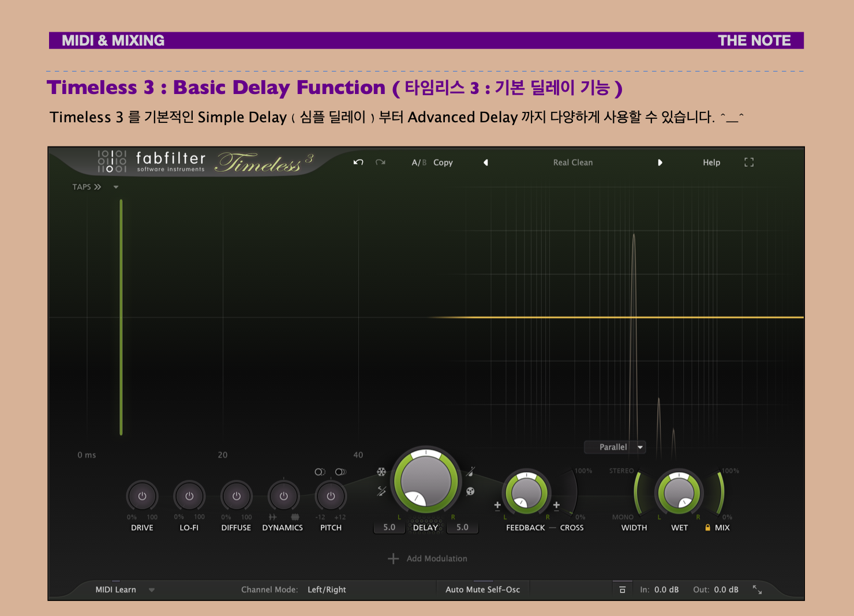The width and height of the screenshot is (854, 616).
Task: Click the pitch single-shift mode icon
Action: pos(320,472)
